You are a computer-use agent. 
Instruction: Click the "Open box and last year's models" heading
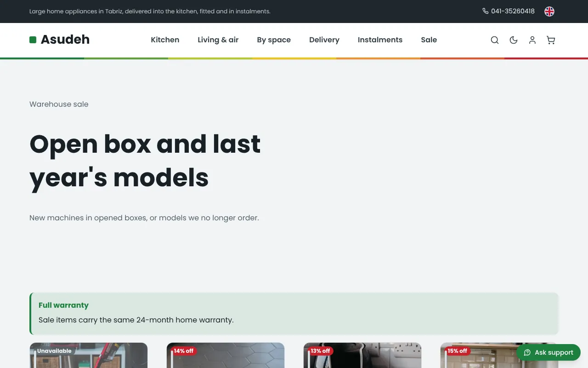click(x=145, y=161)
